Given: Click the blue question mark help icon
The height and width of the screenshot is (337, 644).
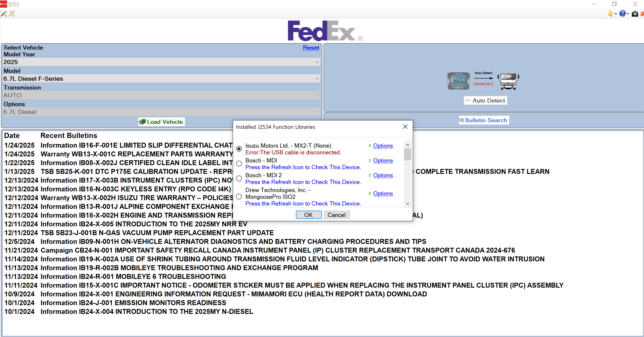Looking at the screenshot, I should pos(622,13).
